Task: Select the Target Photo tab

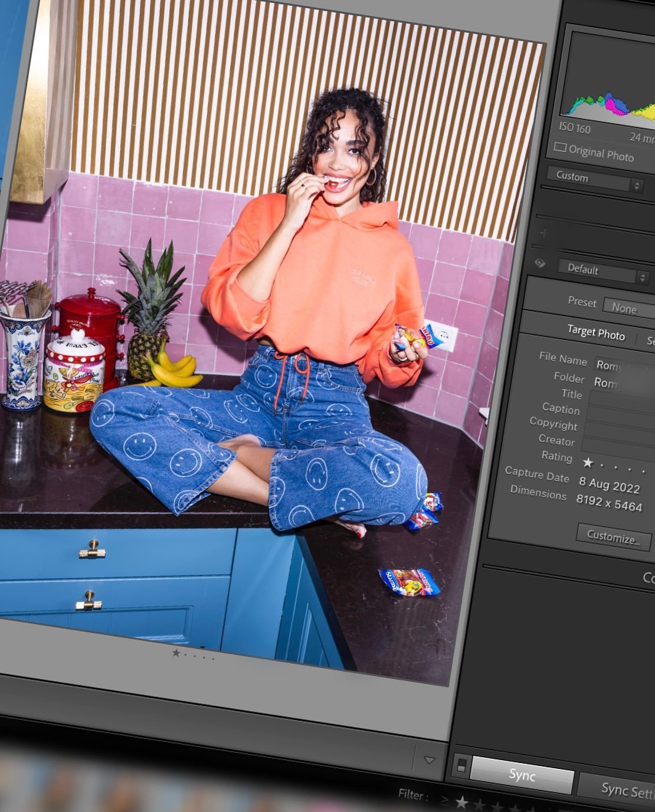Action: [595, 333]
